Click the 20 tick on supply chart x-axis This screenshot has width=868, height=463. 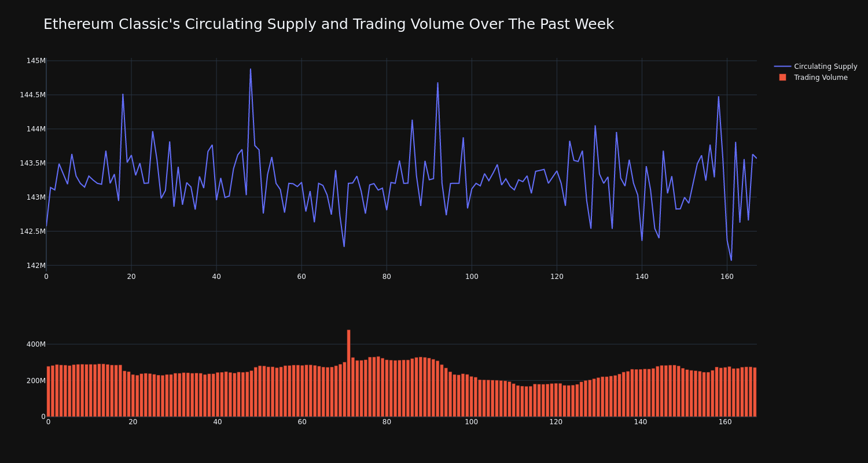[x=131, y=277]
